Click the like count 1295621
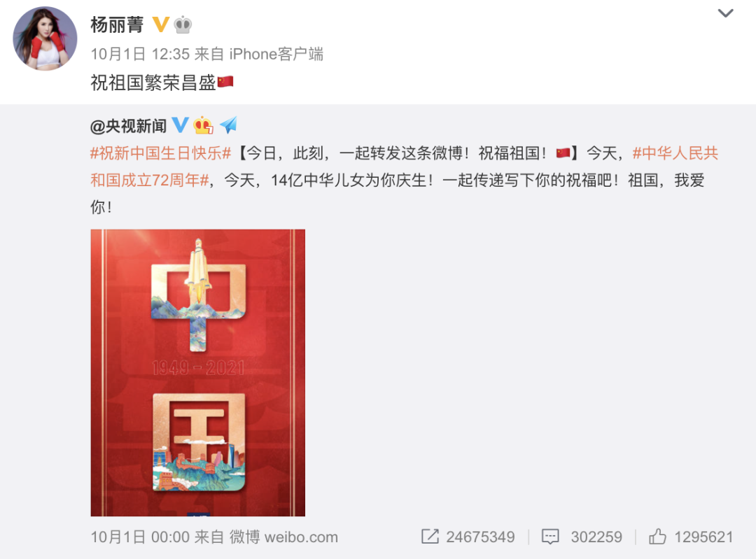The width and height of the screenshot is (756, 559). (x=703, y=537)
